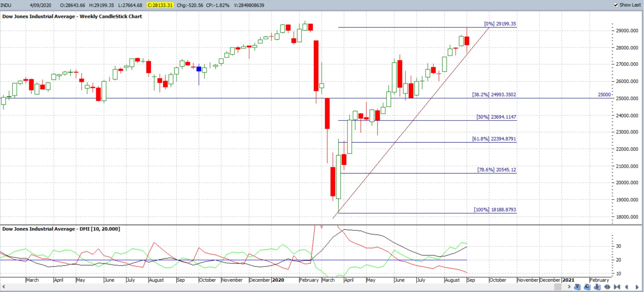Select the [38.2%] 24993.3502 Fibonacci label

494,95
